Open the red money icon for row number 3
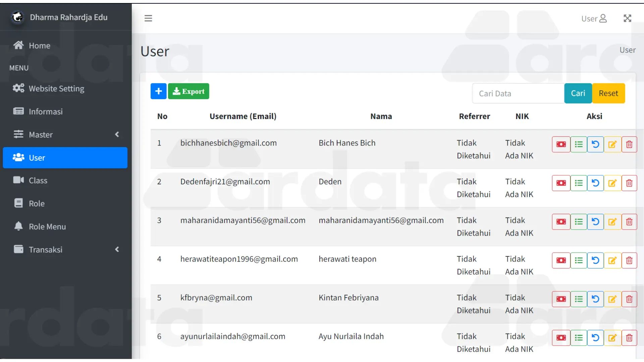This screenshot has height=362, width=644. [561, 222]
